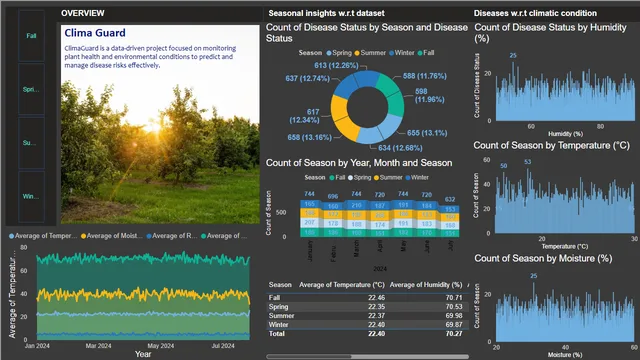Select the Spring row in season table
Viewport: 640px width, 360px height.
pyautogui.click(x=367, y=307)
